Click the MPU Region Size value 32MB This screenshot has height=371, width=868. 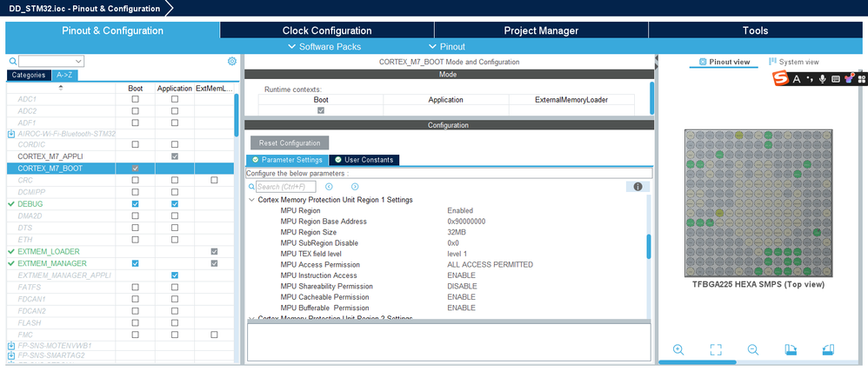point(457,232)
